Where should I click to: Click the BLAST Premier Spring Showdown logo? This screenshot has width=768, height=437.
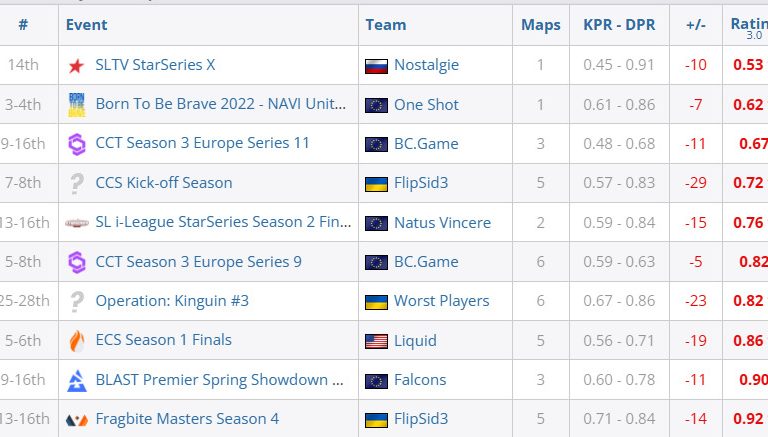point(76,380)
